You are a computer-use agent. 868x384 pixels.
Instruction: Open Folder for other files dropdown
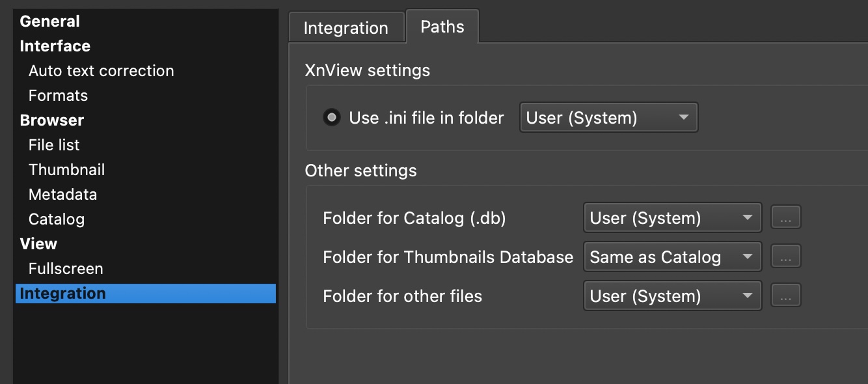point(672,296)
